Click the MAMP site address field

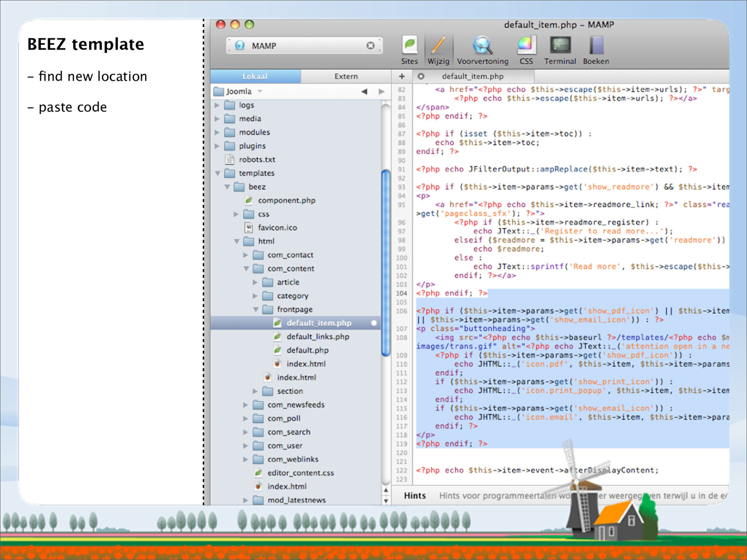[x=304, y=45]
